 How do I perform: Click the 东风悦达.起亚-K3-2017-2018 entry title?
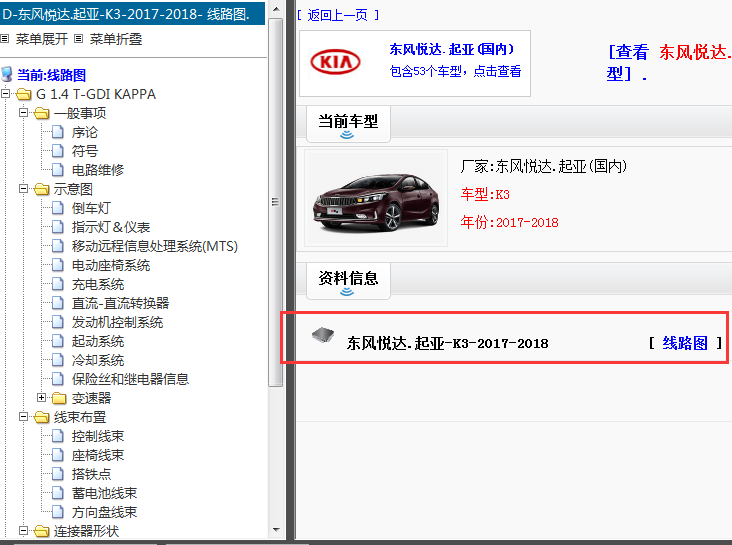[x=447, y=343]
